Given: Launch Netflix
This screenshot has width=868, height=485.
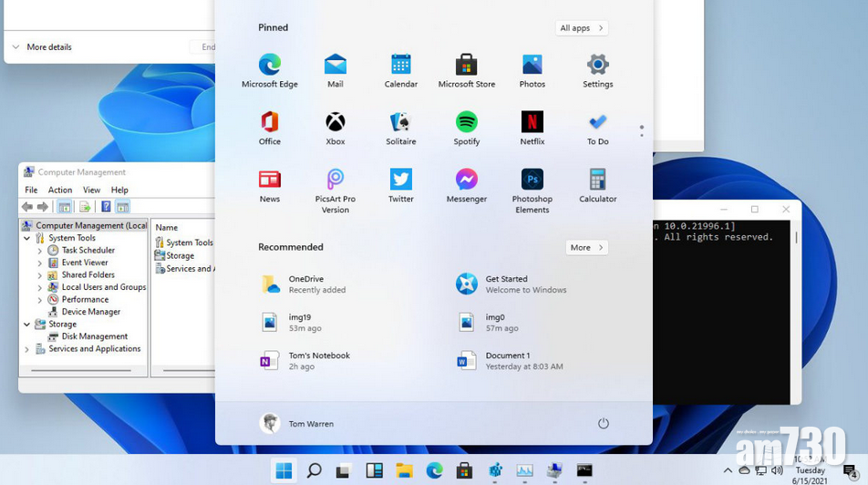Looking at the screenshot, I should coord(532,129).
